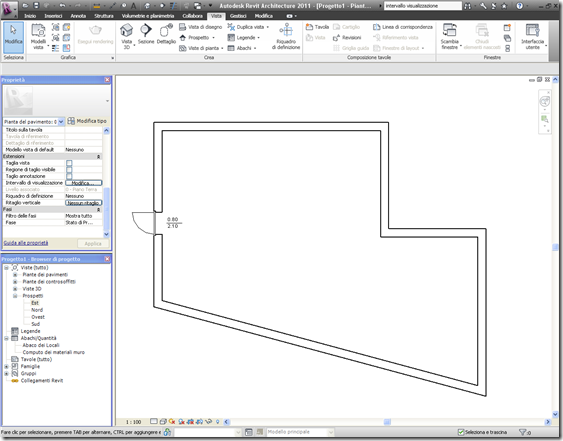Select the Sezione section tool

click(146, 34)
